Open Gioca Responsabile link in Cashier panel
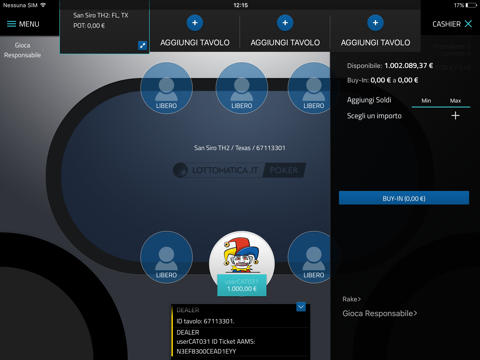 click(380, 313)
